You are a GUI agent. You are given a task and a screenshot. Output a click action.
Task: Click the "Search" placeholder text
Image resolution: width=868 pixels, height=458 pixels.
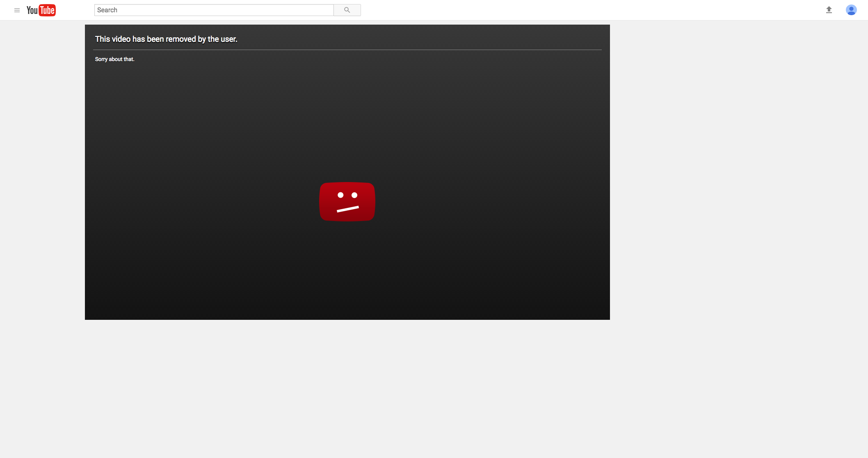pyautogui.click(x=107, y=10)
